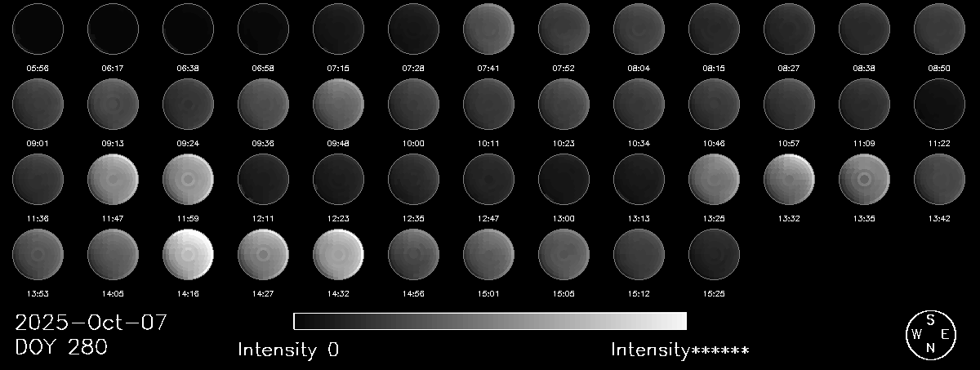The width and height of the screenshot is (980, 370).
Task: Click the compass orientation icon
Action: pos(930,334)
